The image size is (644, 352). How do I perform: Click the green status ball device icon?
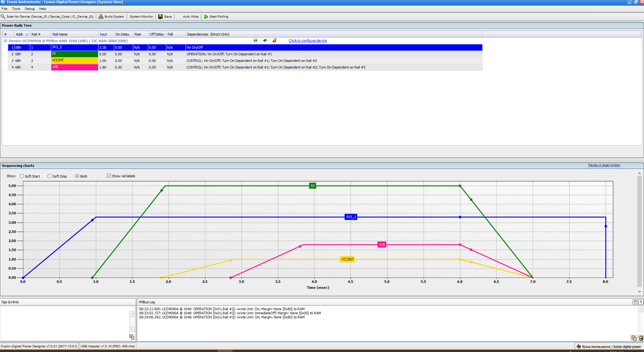pos(255,40)
